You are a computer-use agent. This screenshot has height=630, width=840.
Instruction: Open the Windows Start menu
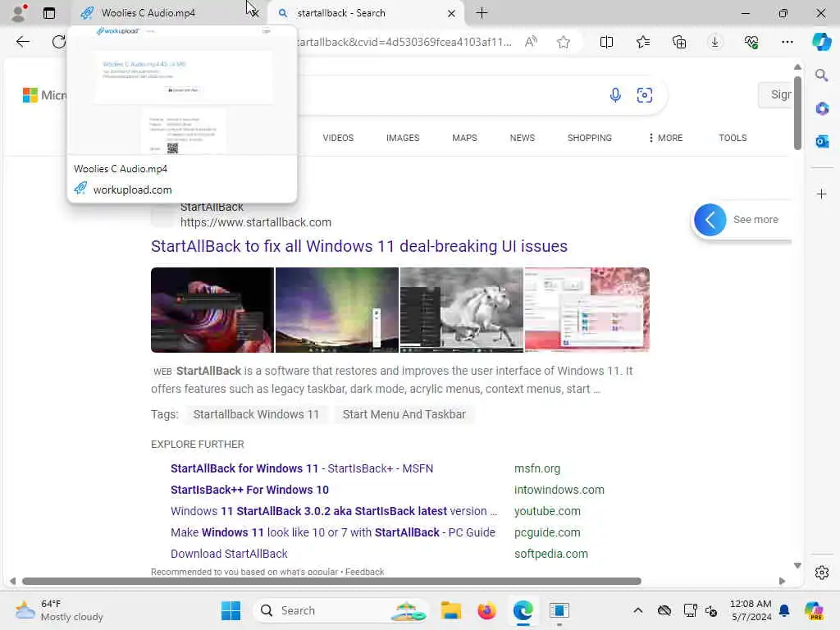click(231, 610)
